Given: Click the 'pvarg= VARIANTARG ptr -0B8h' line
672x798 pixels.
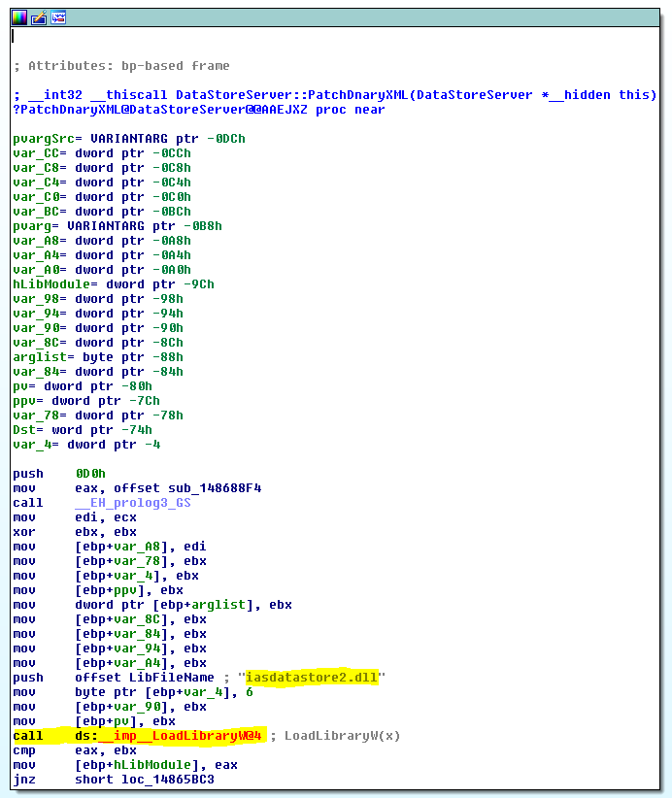Looking at the screenshot, I should tap(118, 226).
